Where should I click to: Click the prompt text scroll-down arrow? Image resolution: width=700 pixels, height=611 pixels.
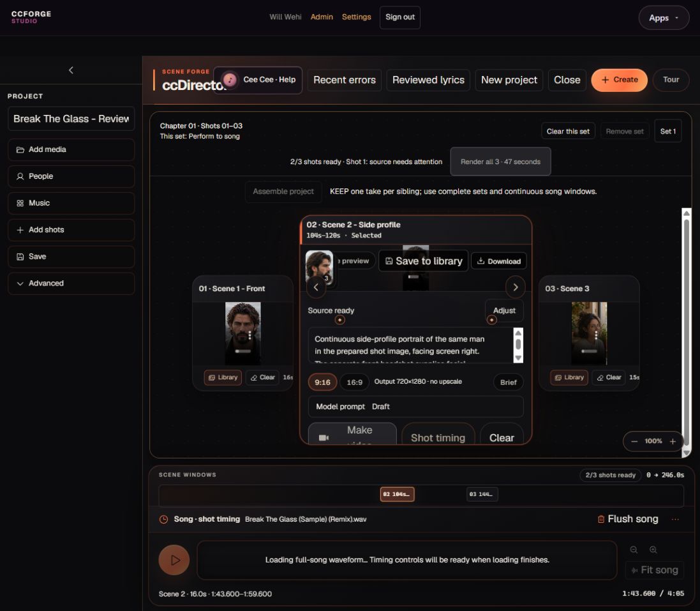click(x=518, y=358)
